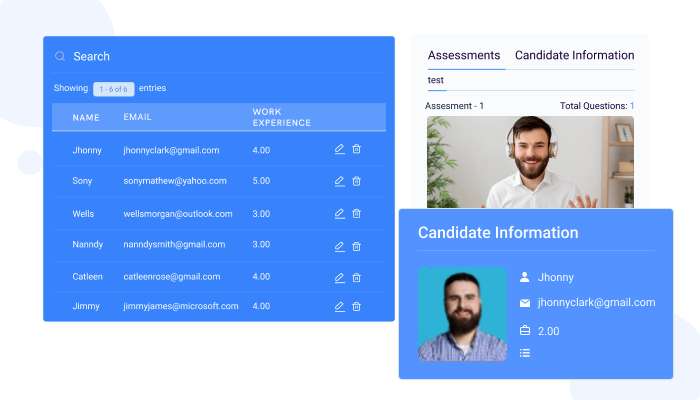Click the Assesment - 1 label
The height and width of the screenshot is (400, 700).
click(454, 106)
